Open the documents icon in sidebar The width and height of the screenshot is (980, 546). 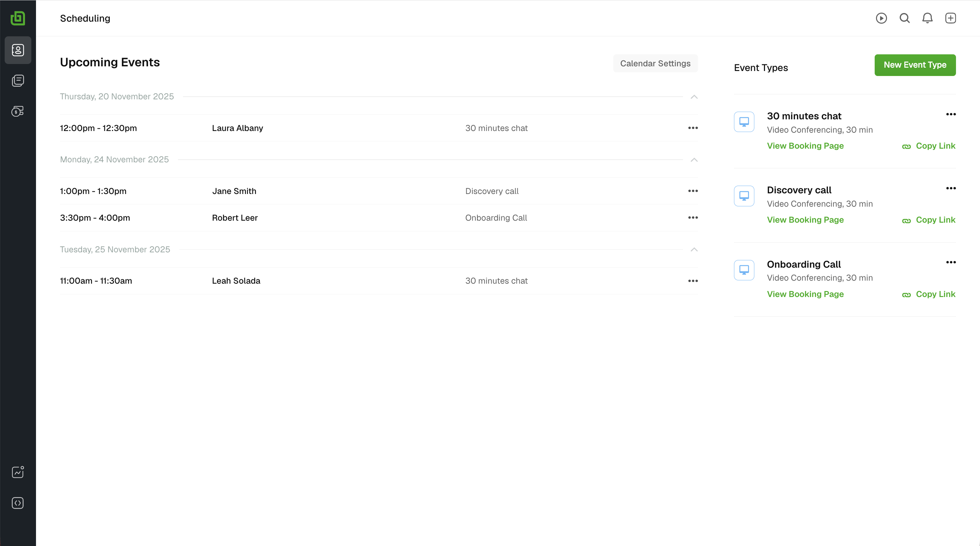(18, 81)
